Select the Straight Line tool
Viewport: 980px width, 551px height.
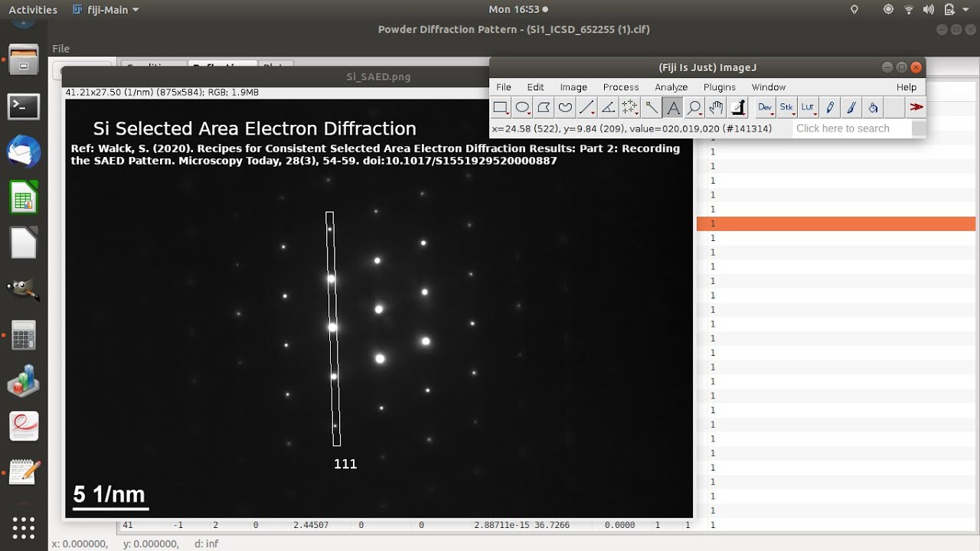pos(586,108)
